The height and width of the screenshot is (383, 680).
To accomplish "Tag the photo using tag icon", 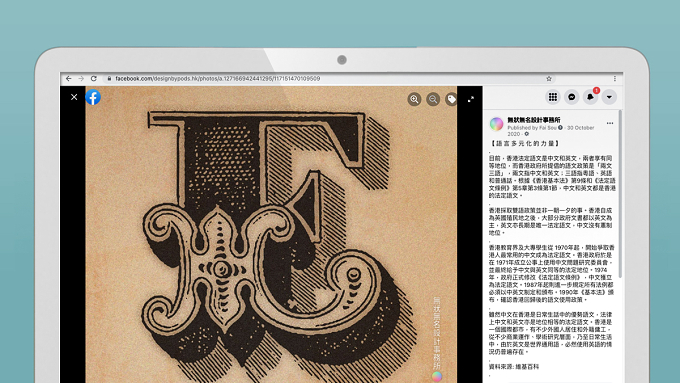I will coord(451,99).
